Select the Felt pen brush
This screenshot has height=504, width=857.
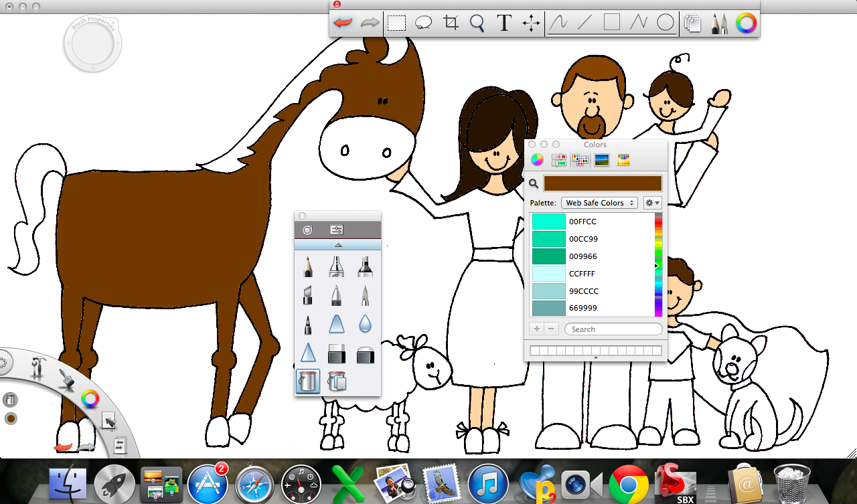pyautogui.click(x=307, y=324)
